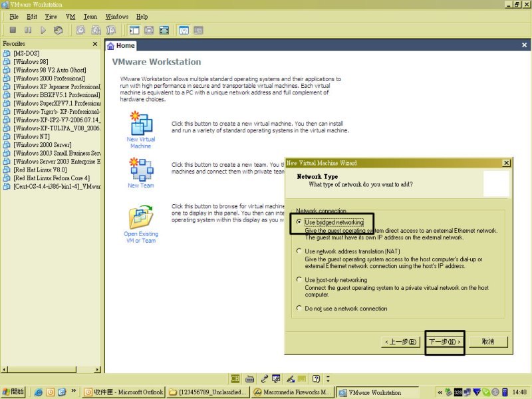This screenshot has width=532, height=399.
Task: Expand hidden system tray icons
Action: tap(440, 392)
